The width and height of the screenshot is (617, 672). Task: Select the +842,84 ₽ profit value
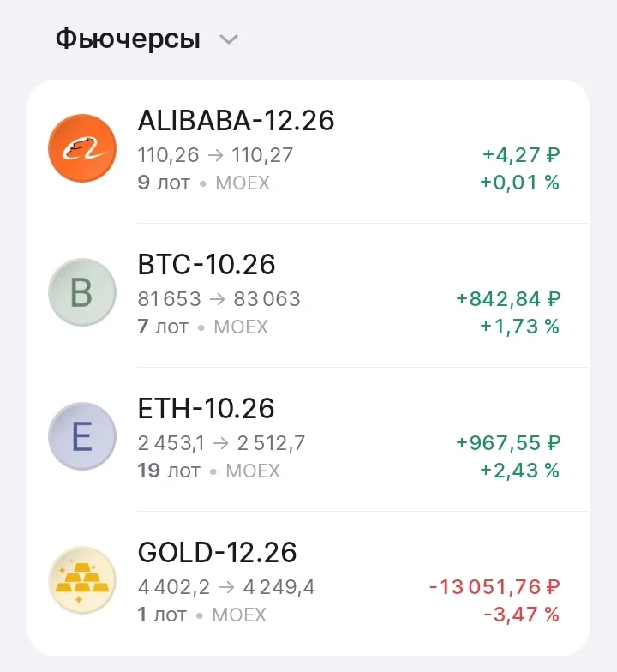pyautogui.click(x=508, y=298)
